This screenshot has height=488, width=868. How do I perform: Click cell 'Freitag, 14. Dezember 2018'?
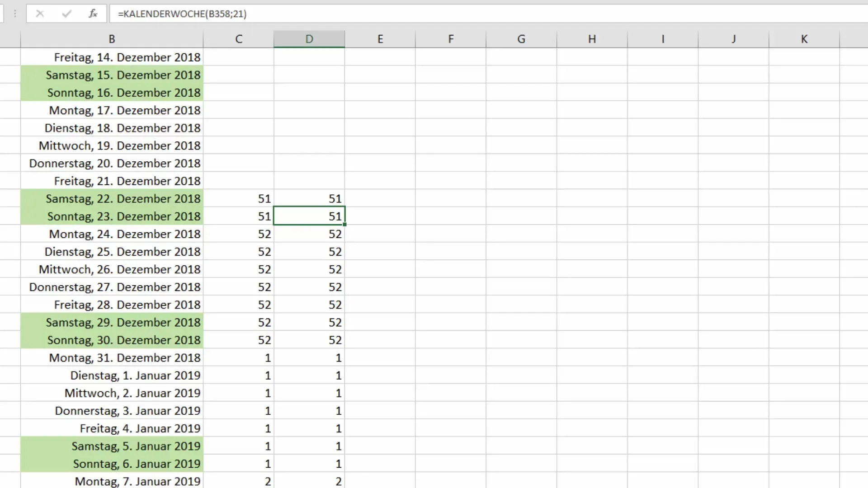112,57
